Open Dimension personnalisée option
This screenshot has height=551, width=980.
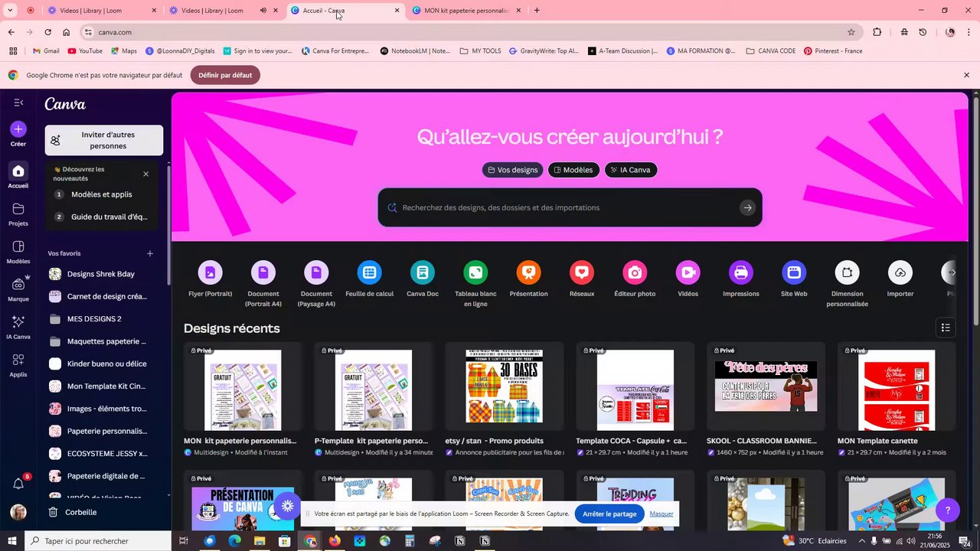tap(847, 285)
